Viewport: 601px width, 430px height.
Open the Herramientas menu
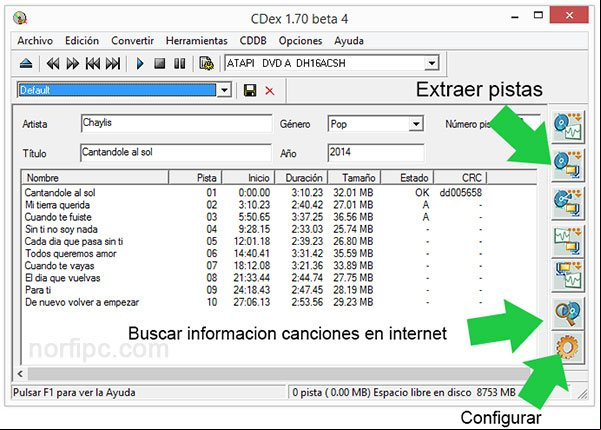point(197,41)
